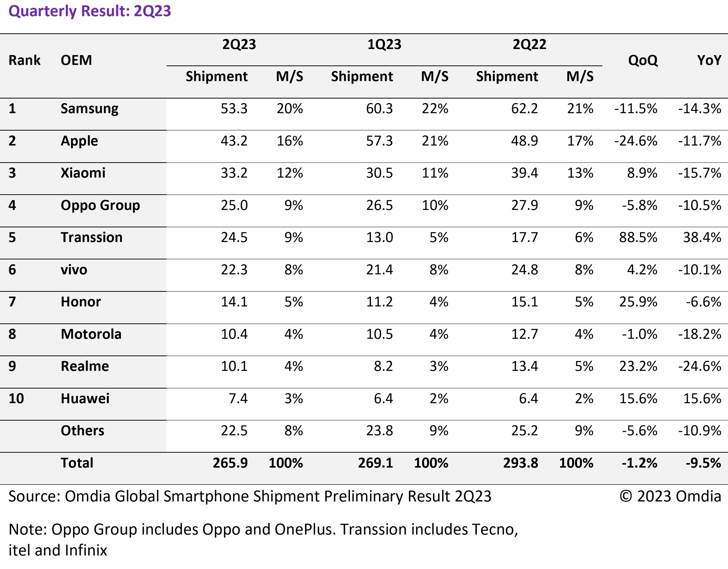
Task: Select Apple 2Q23 shipment 43.2
Action: tap(234, 141)
